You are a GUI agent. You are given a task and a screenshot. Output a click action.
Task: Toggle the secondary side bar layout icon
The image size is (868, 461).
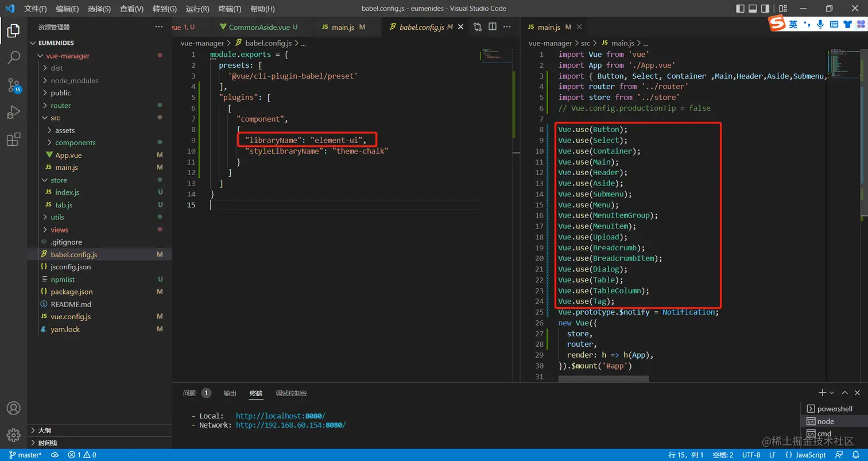[x=765, y=9]
